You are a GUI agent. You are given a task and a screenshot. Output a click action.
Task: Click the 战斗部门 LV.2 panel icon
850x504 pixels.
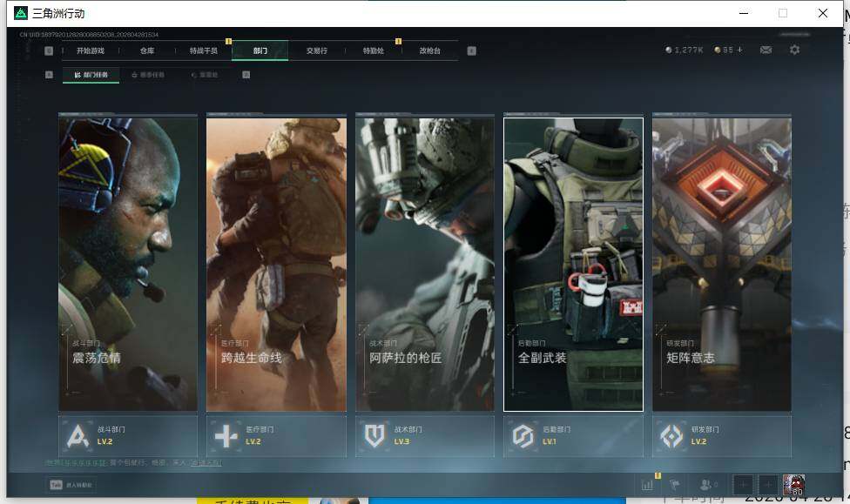click(78, 436)
